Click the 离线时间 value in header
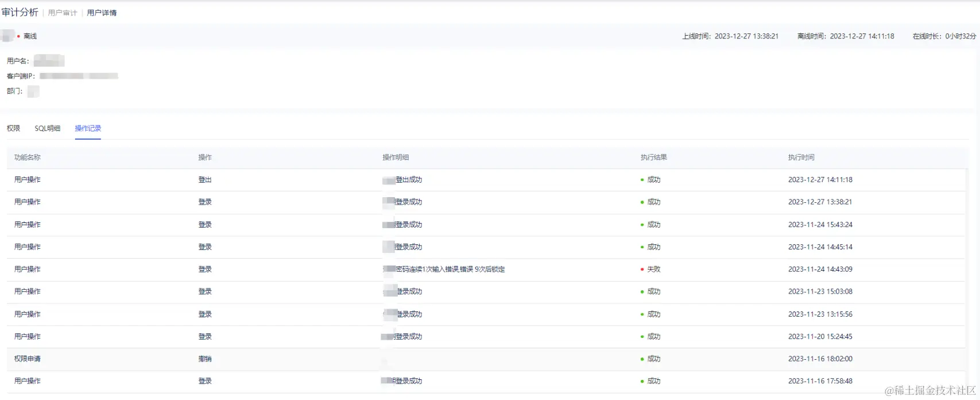The image size is (980, 400). (862, 36)
